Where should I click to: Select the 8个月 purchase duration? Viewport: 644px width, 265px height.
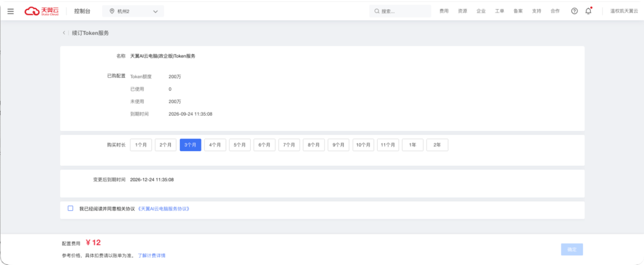tap(314, 145)
